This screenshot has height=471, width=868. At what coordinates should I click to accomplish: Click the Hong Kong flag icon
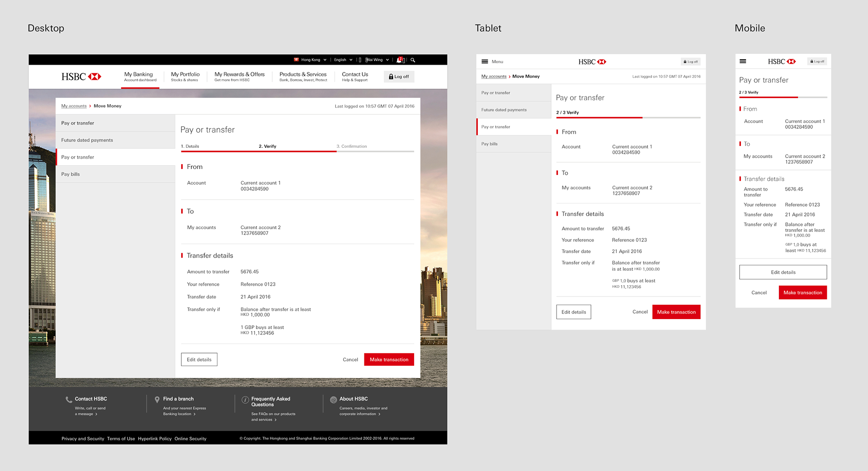pyautogui.click(x=296, y=60)
